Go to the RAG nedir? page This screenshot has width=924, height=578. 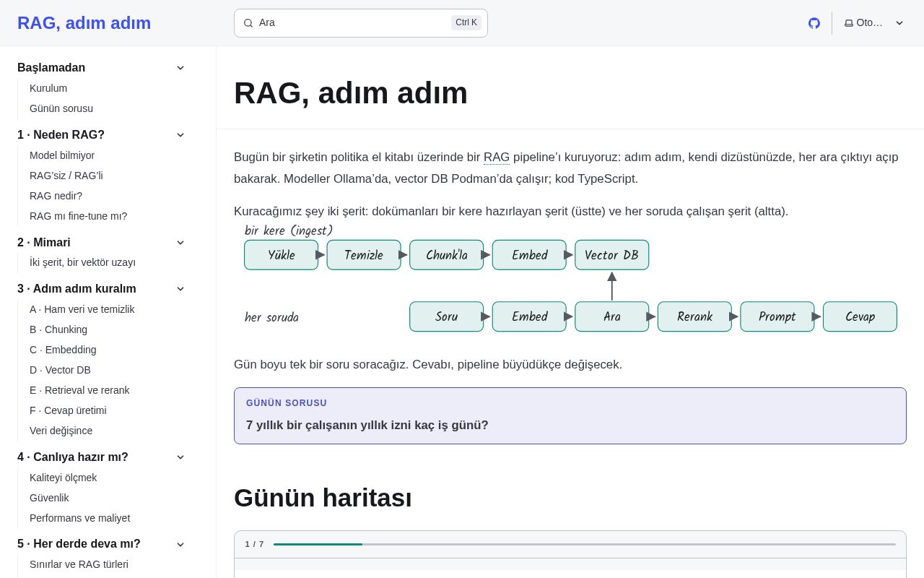click(x=56, y=196)
